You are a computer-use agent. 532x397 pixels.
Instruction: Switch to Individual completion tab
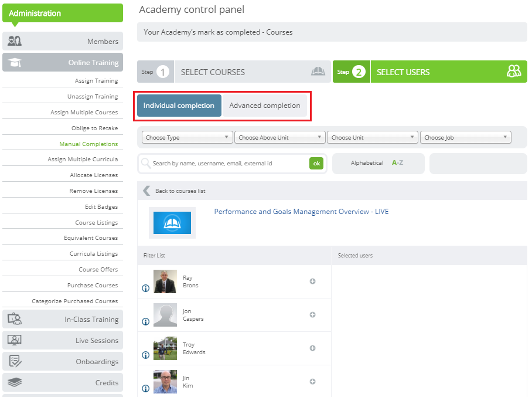pyautogui.click(x=179, y=106)
